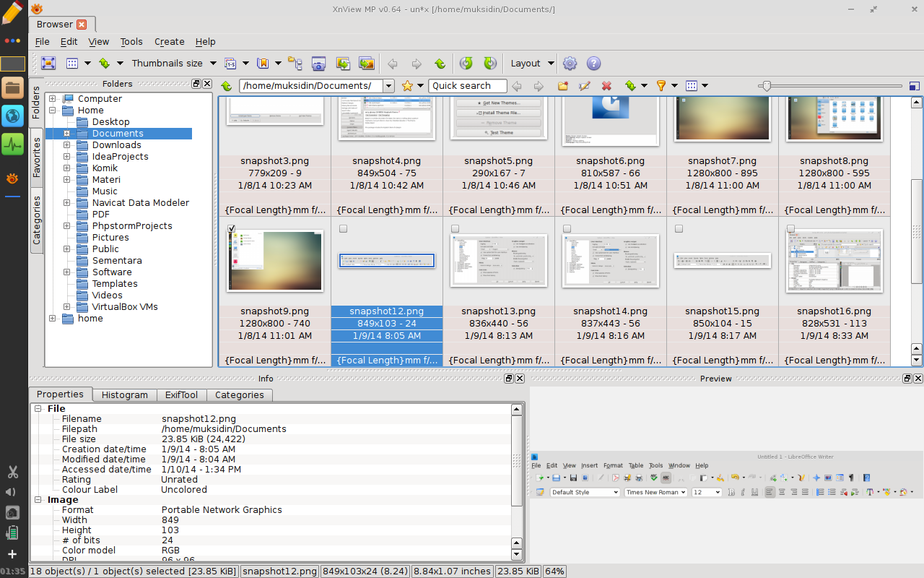
Task: Delete selected file using red X icon
Action: [x=606, y=85]
